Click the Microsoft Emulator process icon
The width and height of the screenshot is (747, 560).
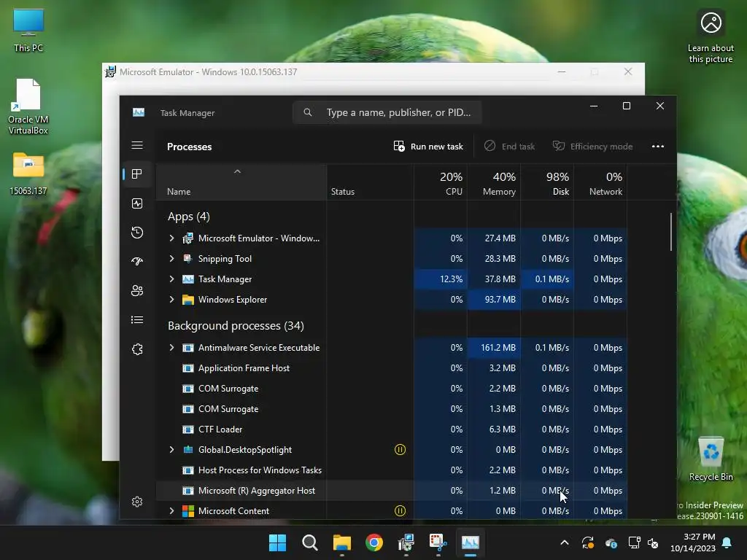[x=188, y=238]
